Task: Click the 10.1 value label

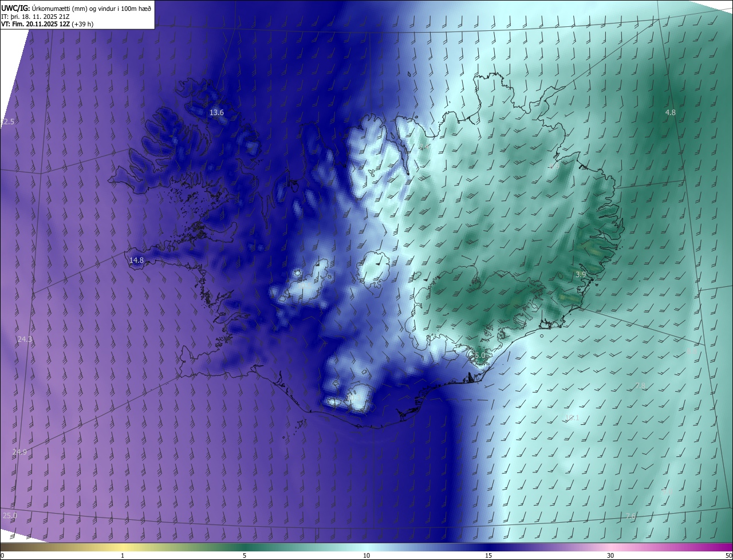Action: [572, 417]
